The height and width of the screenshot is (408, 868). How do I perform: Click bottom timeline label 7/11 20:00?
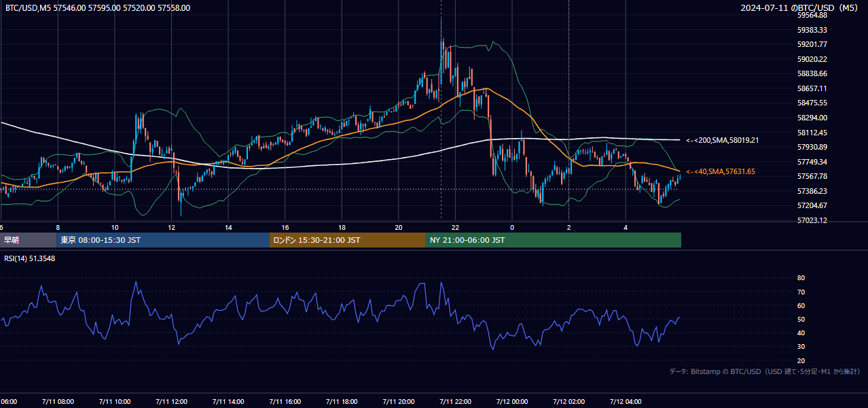point(399,401)
